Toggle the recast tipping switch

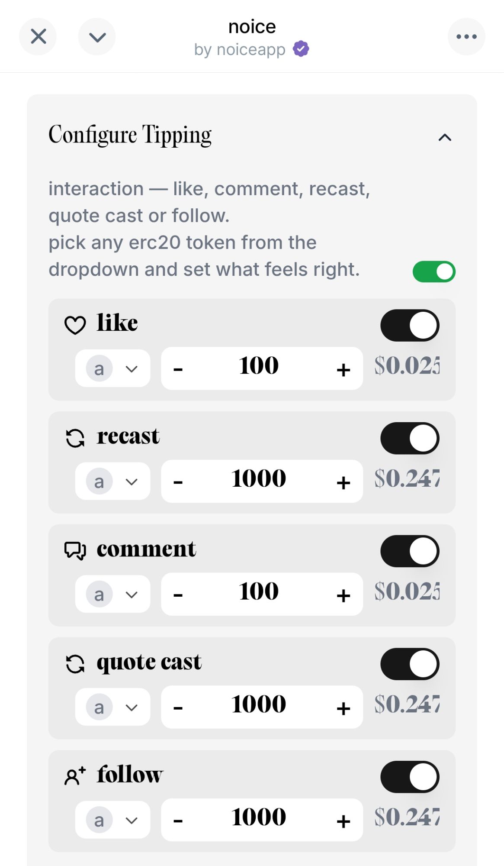(x=410, y=438)
